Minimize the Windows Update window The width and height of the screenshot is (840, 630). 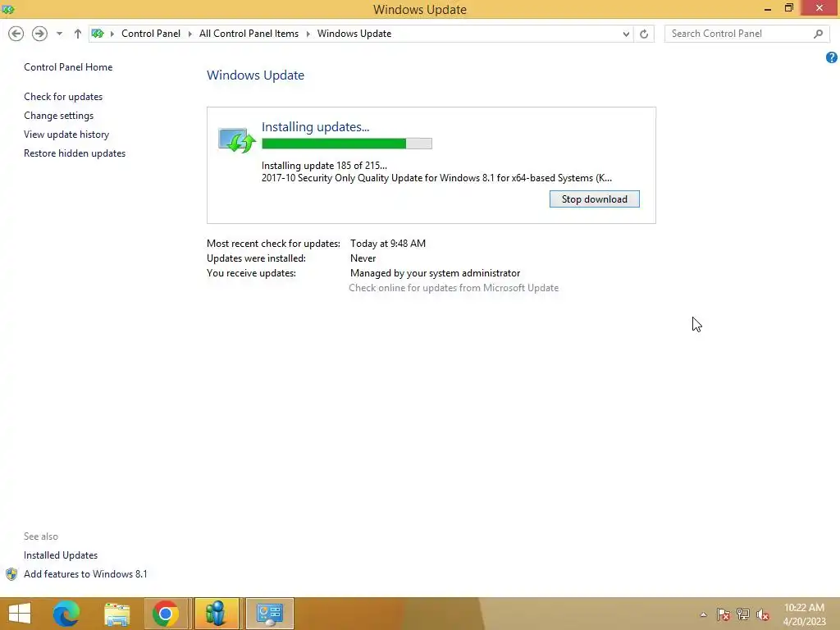[x=768, y=9]
